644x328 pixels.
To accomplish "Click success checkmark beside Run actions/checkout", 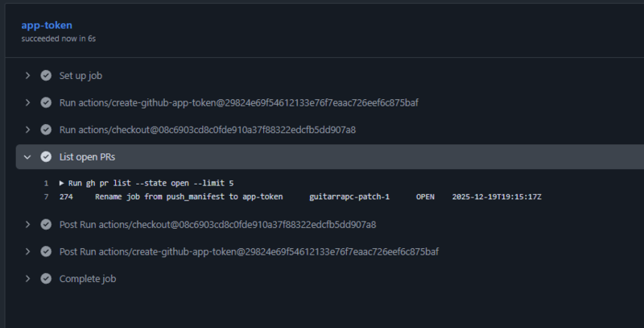I will pyautogui.click(x=46, y=130).
